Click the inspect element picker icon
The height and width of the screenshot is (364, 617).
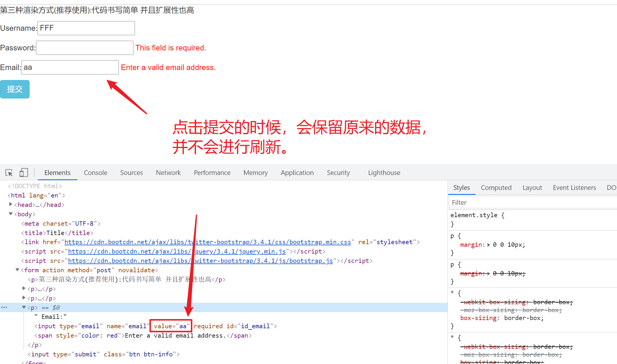9,173
